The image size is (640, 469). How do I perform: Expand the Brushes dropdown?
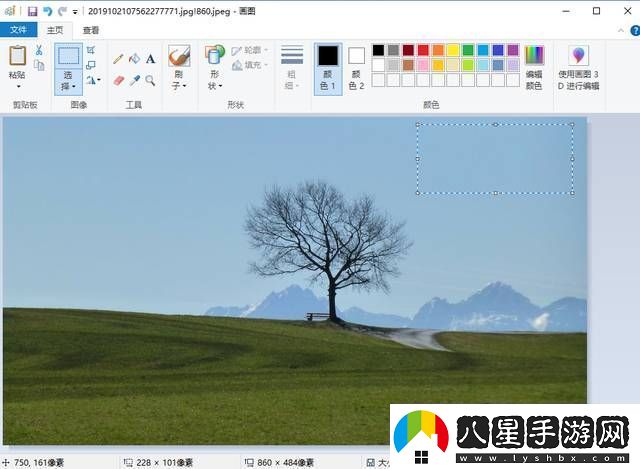179,80
